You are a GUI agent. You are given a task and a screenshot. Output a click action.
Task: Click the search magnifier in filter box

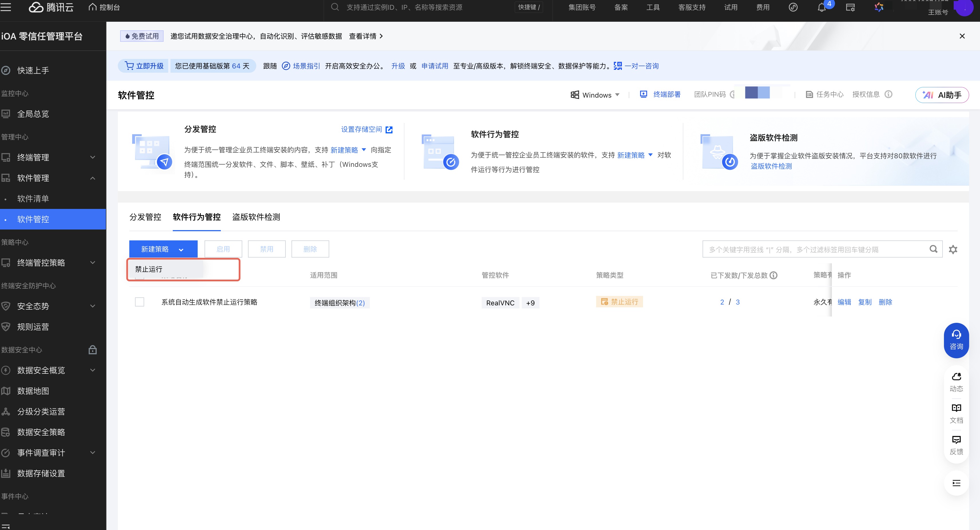(933, 249)
